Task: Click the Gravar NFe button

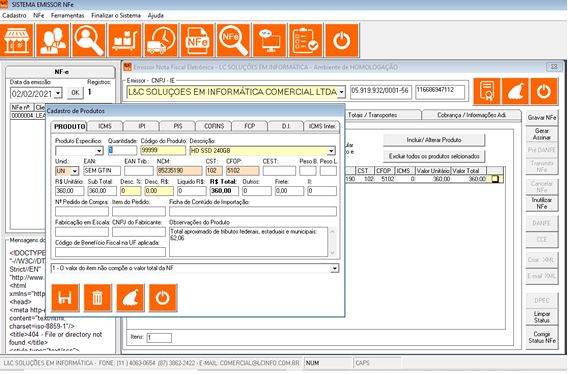Action: [542, 117]
